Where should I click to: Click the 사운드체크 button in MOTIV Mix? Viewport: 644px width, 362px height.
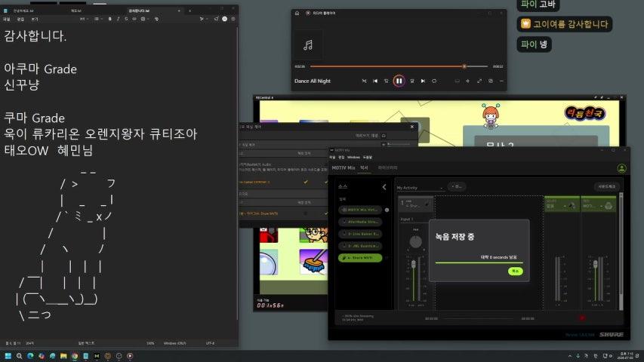coord(606,187)
